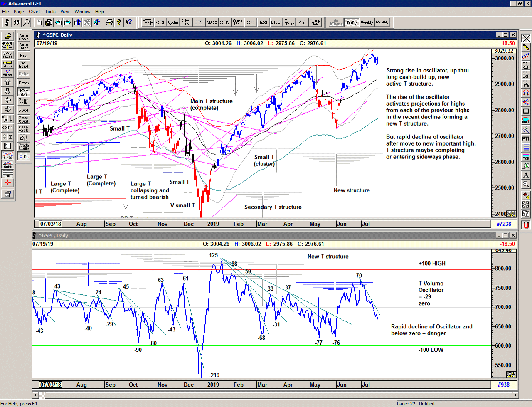Select the FIB RET retracement tool
This screenshot has height=407, width=532.
[526, 65]
